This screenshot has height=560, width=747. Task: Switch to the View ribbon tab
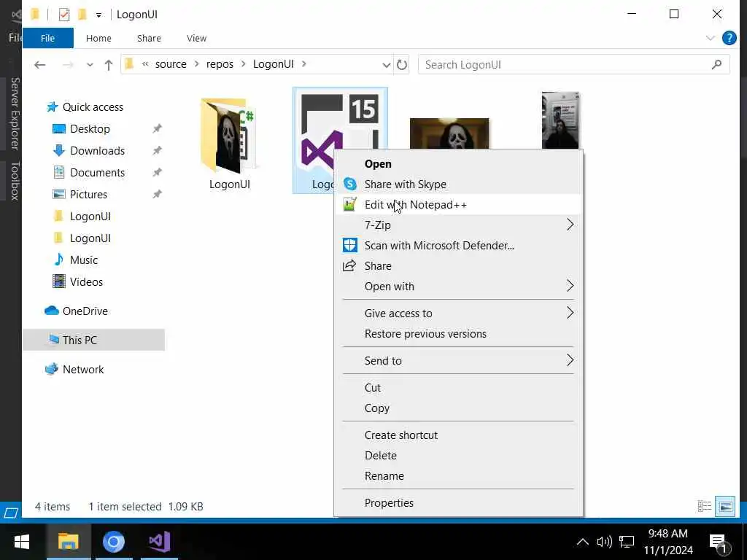196,38
